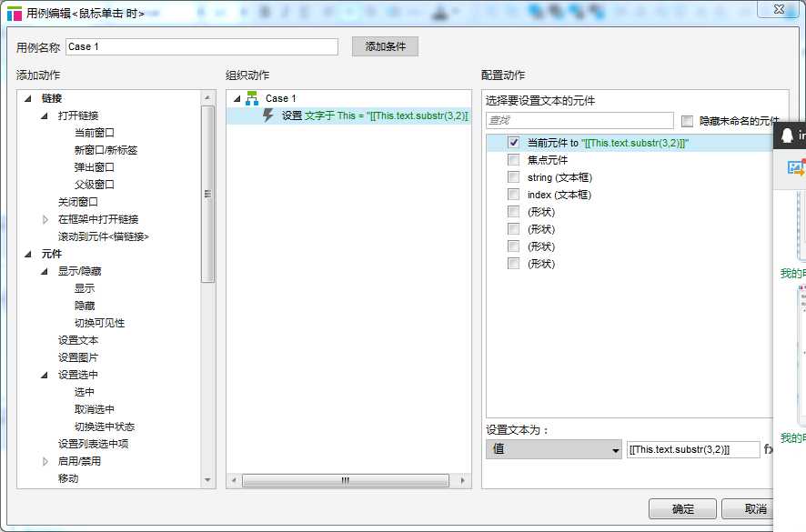The image size is (806, 532).
Task: Click the fx formula editor icon
Action: 768,449
